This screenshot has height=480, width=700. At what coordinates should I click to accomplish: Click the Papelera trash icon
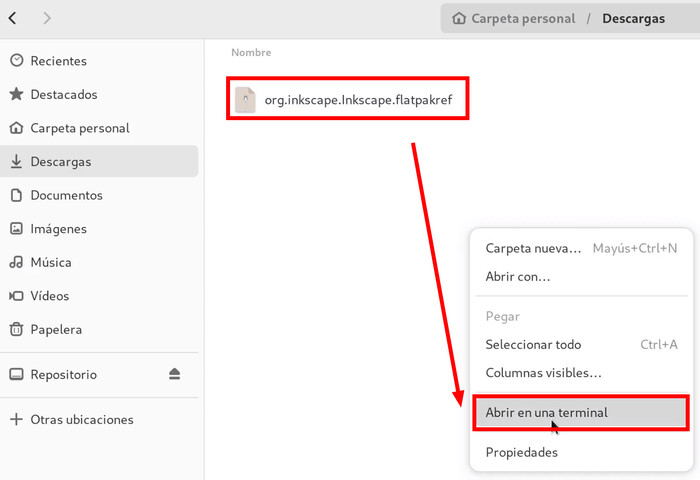[x=17, y=329]
